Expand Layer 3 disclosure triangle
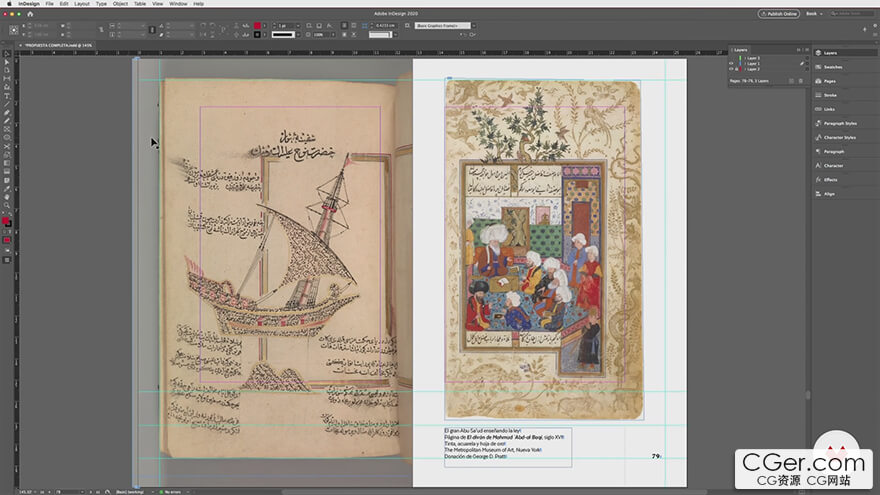The width and height of the screenshot is (880, 495). click(x=745, y=58)
